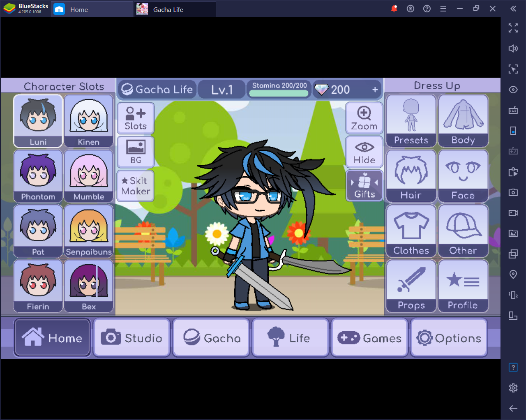Viewport: 526px width, 420px height.
Task: Shake the device from the sidebar
Action: (x=513, y=295)
